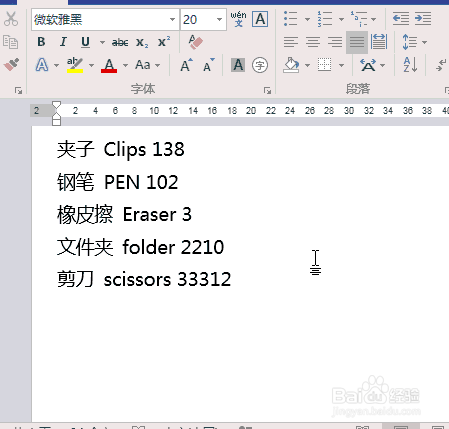Open underline style dropdown arrow

102,42
